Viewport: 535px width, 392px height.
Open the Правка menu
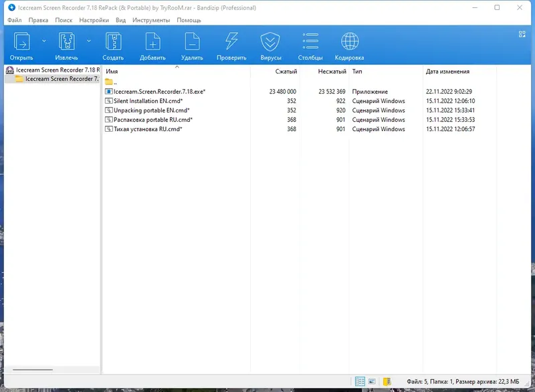coord(38,20)
